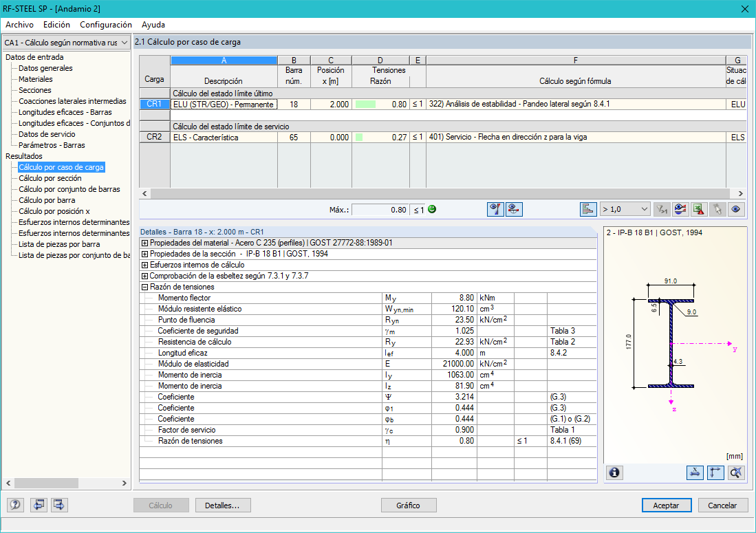Collapse Razón de tensiones section
Viewport: 756px width, 533px height.
coord(144,287)
